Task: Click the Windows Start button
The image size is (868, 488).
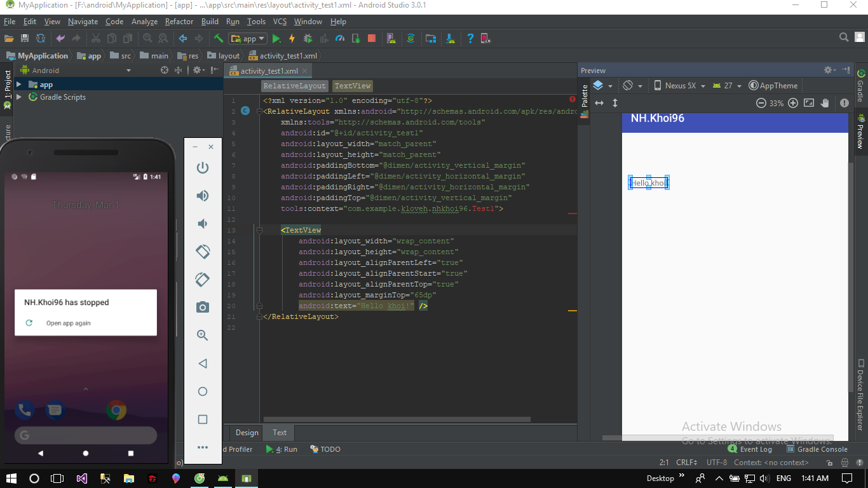Action: pos(11,478)
